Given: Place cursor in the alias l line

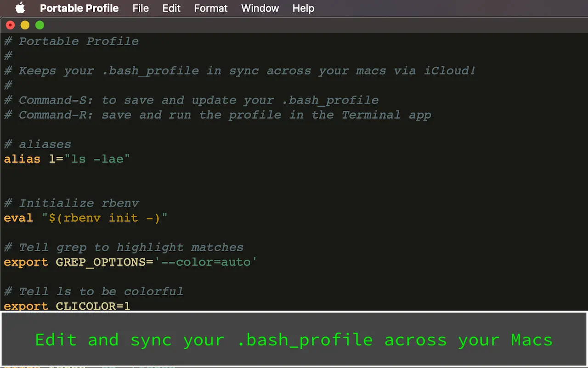Looking at the screenshot, I should coord(67,159).
